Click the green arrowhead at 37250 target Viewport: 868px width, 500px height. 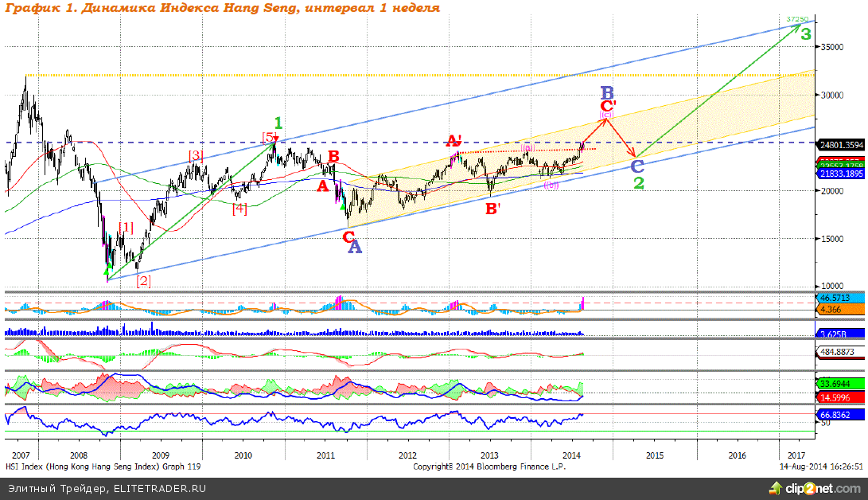point(797,25)
